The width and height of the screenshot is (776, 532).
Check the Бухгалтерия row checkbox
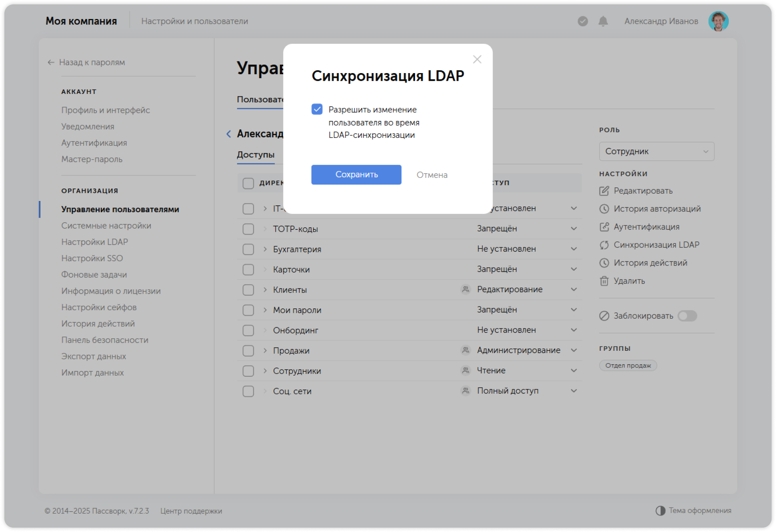click(248, 249)
